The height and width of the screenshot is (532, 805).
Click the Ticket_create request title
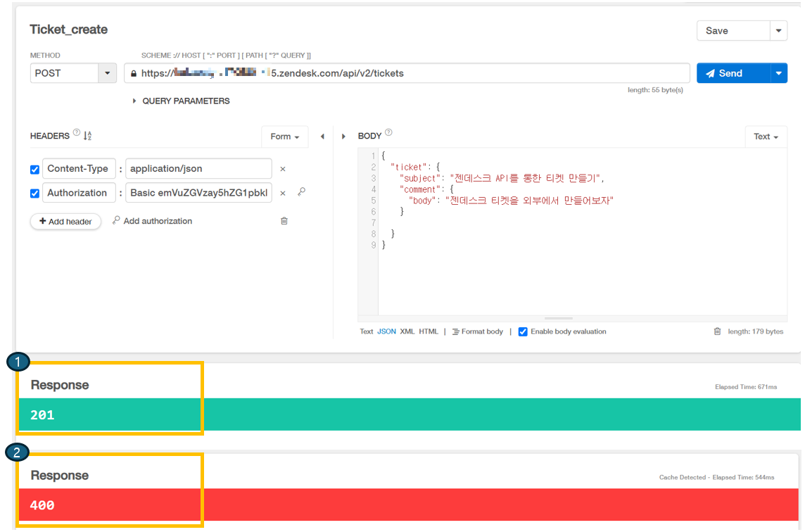pyautogui.click(x=68, y=30)
